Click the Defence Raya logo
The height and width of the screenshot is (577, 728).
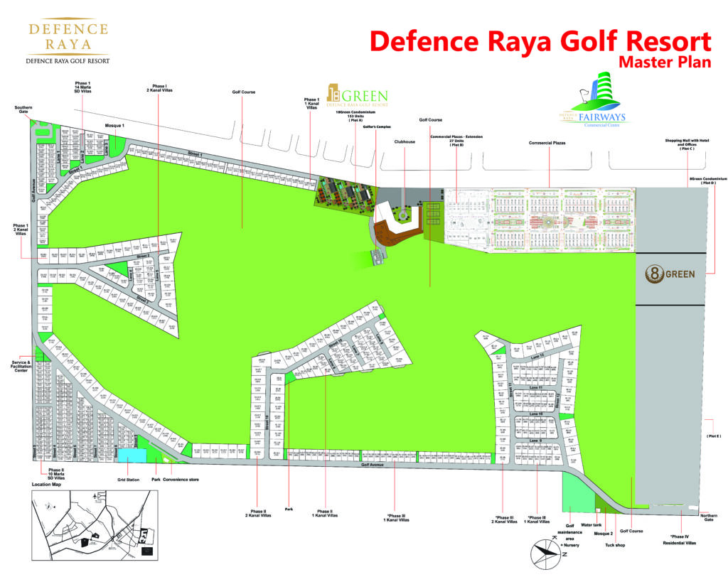[x=67, y=43]
